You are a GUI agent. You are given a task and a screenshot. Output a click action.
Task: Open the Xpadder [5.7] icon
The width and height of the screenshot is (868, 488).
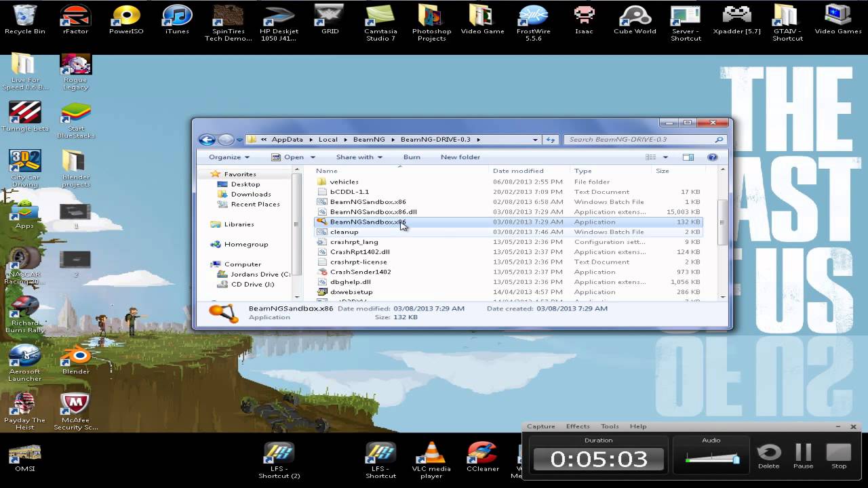tap(737, 19)
